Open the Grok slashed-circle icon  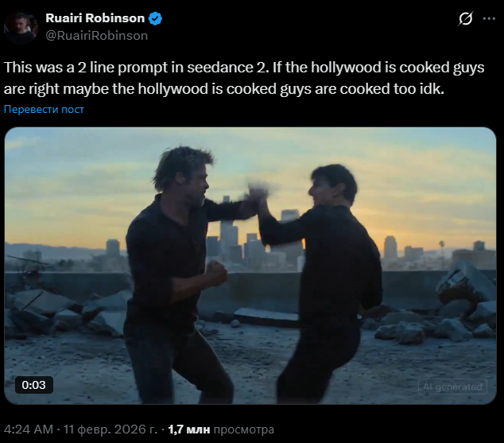465,18
